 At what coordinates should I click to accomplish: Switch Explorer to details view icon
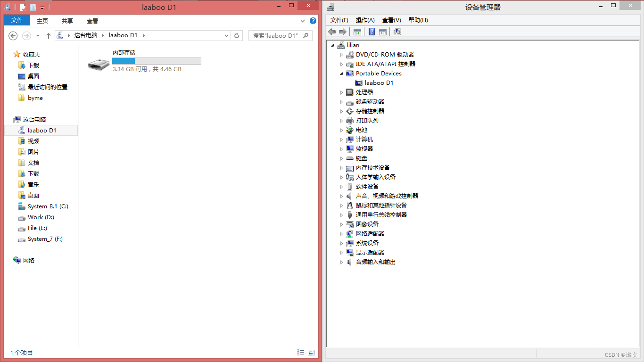click(301, 353)
